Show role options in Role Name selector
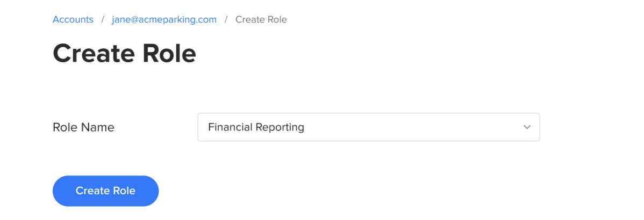The image size is (644, 220). [368, 127]
